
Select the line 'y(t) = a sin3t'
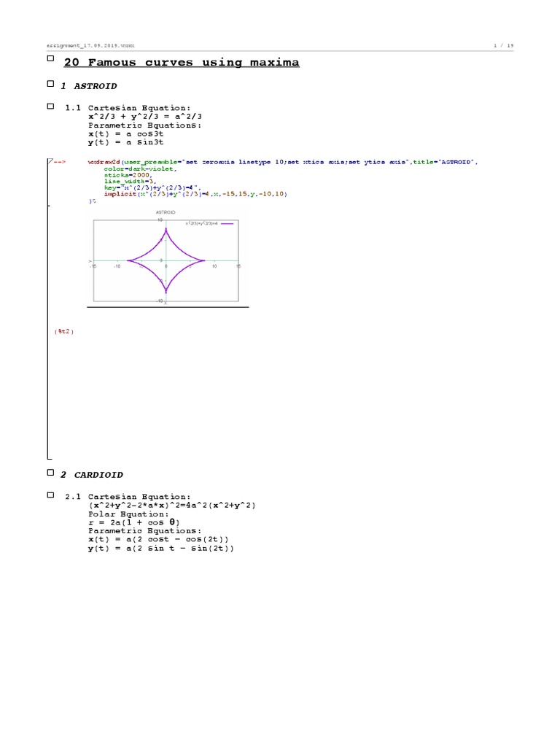pos(125,142)
